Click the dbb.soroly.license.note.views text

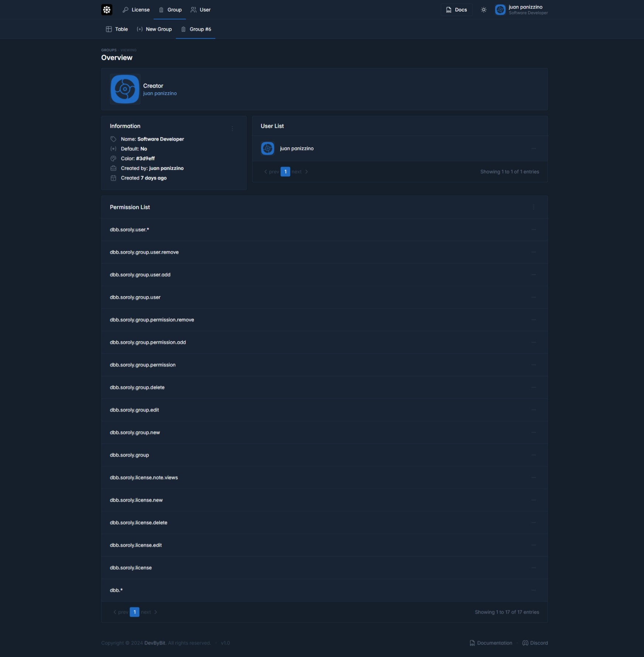[144, 477]
